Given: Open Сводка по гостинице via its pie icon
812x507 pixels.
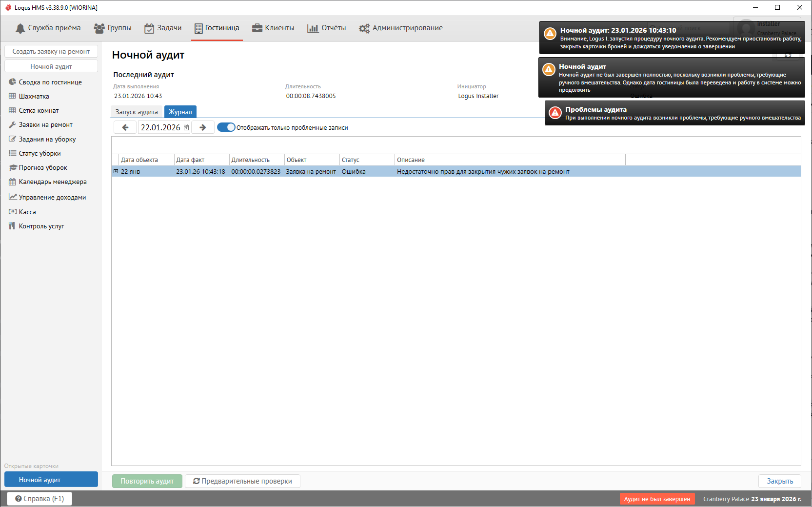Looking at the screenshot, I should coord(13,82).
